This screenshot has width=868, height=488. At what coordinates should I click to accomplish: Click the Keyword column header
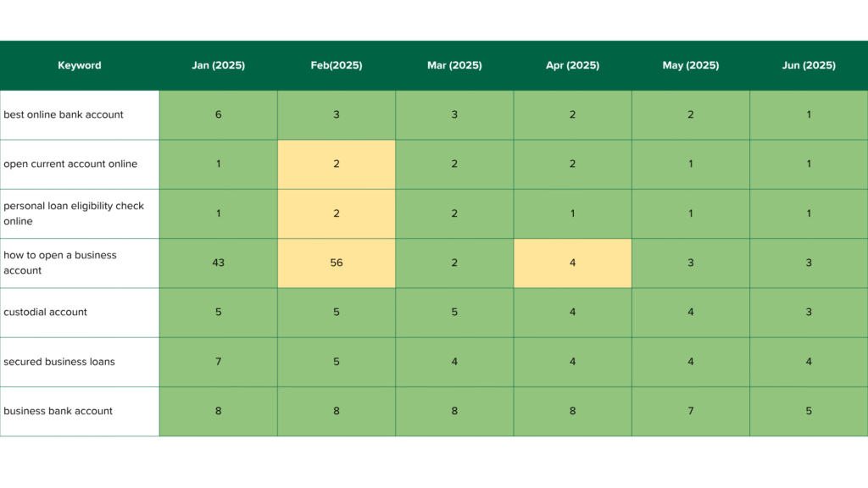[80, 65]
